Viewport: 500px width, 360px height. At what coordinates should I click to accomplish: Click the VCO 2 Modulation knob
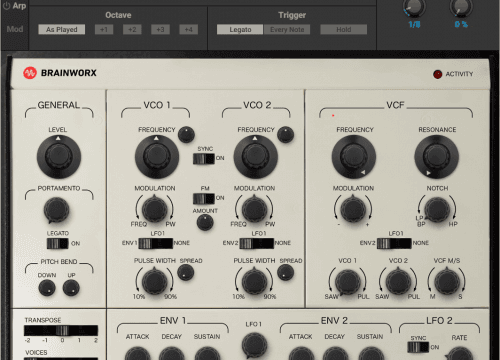click(254, 209)
